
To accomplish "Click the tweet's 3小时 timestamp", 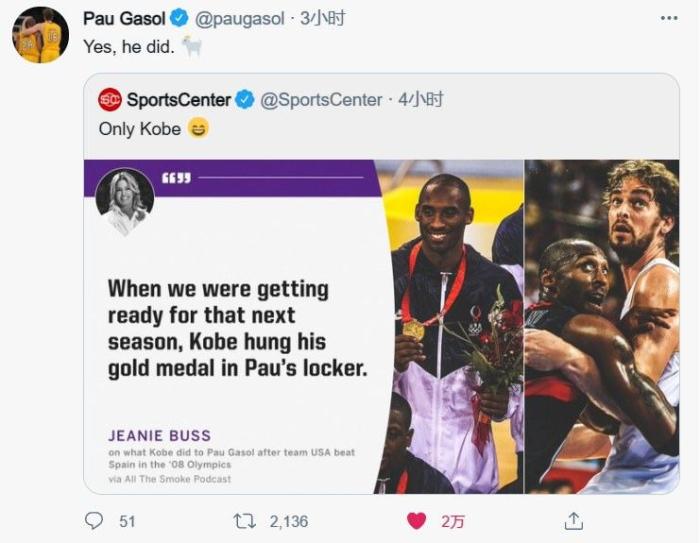I will tap(324, 18).
